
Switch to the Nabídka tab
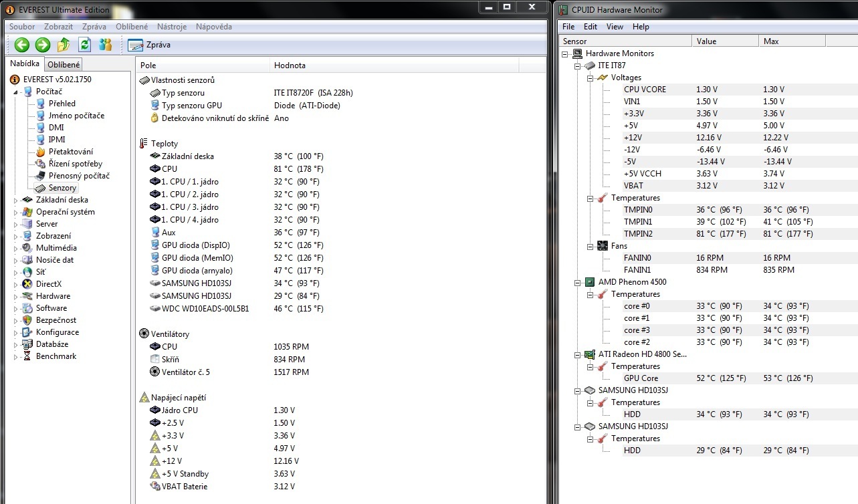[25, 64]
